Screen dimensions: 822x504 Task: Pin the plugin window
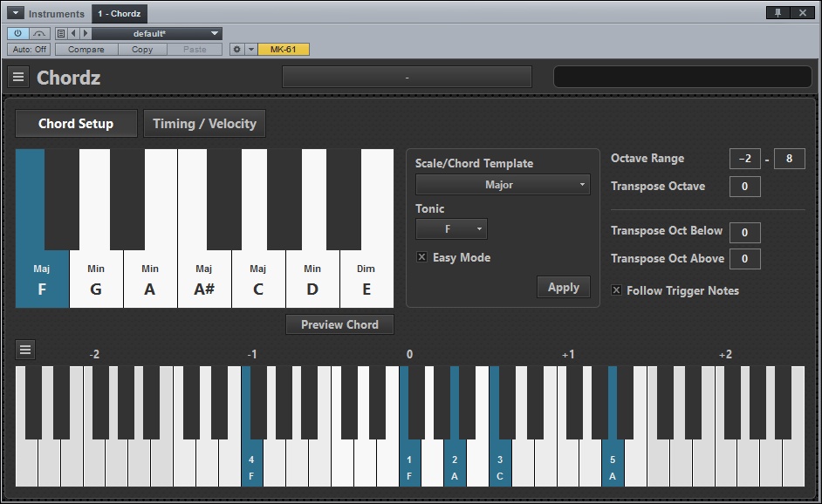pyautogui.click(x=778, y=13)
